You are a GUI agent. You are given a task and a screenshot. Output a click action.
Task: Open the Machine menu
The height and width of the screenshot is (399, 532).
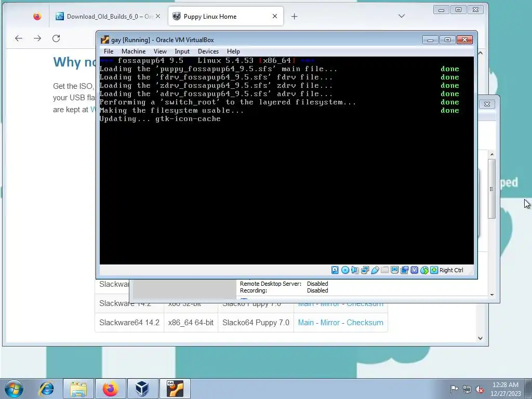click(x=134, y=51)
